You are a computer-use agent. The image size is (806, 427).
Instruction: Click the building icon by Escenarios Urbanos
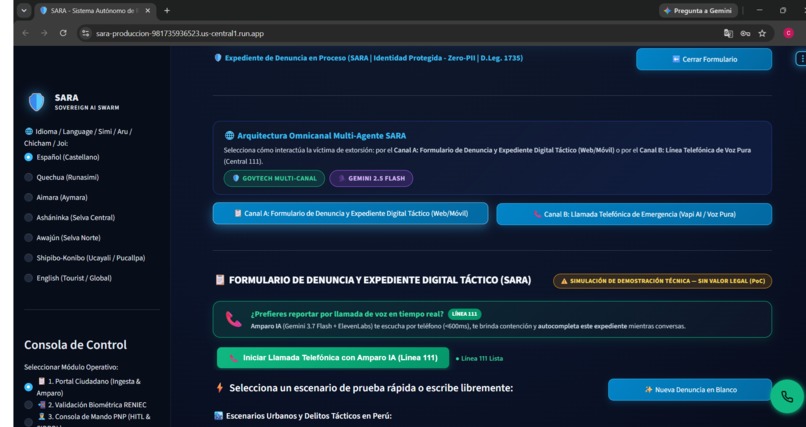tap(218, 416)
